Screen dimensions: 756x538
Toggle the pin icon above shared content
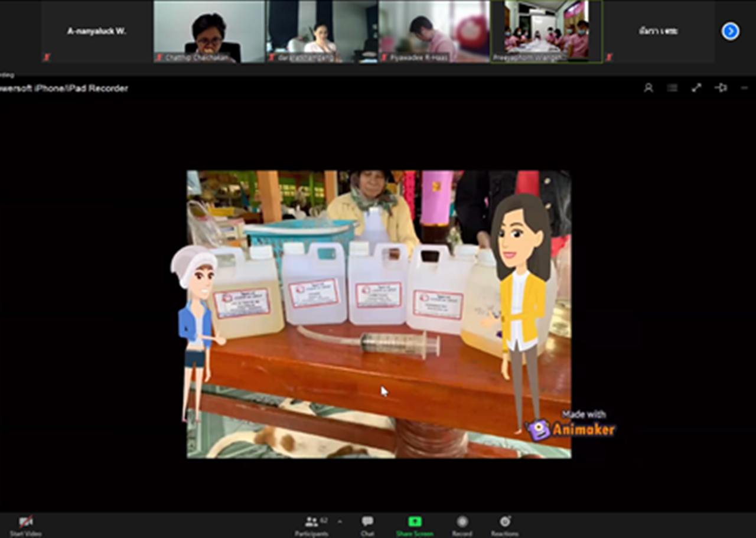721,88
